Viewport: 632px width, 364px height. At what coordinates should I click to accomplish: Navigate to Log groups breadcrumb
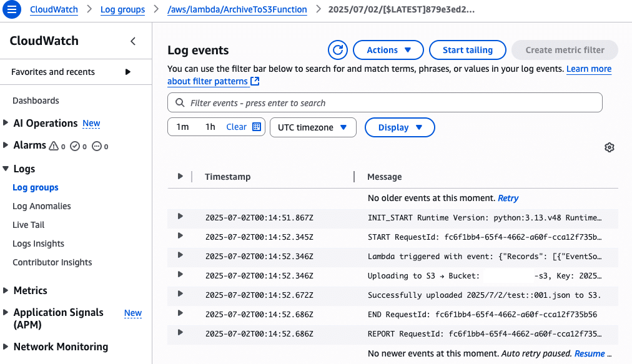click(x=122, y=9)
